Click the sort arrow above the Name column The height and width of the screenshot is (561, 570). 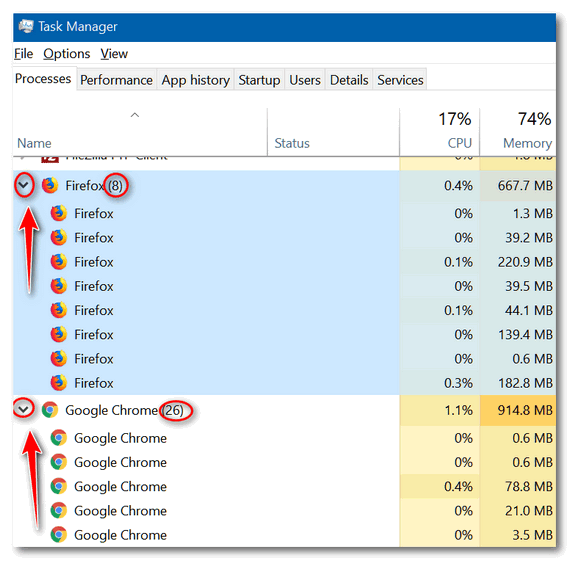[135, 115]
